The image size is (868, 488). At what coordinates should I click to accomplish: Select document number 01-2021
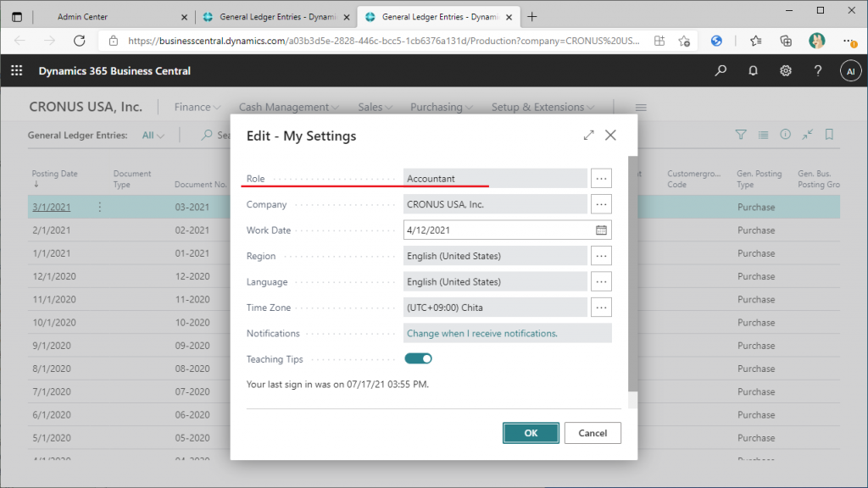[192, 253]
